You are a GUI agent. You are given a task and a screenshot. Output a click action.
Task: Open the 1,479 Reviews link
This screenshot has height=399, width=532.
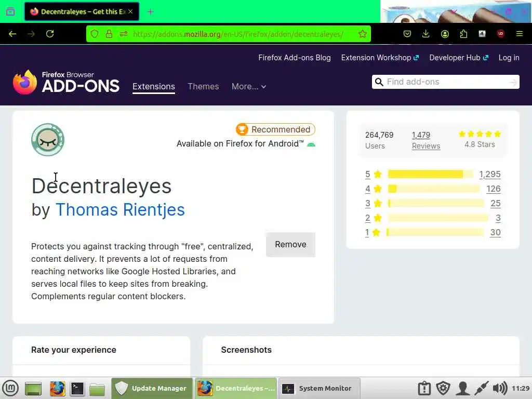coord(426,140)
